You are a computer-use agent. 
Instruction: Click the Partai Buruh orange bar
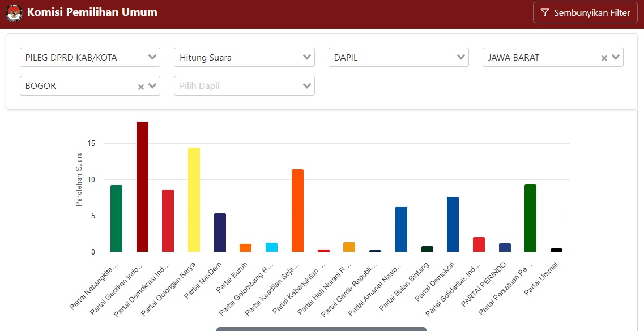point(246,248)
